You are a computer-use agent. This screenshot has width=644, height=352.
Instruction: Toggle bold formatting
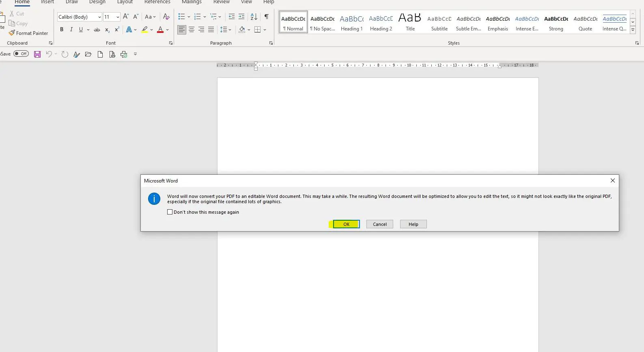[x=62, y=30]
